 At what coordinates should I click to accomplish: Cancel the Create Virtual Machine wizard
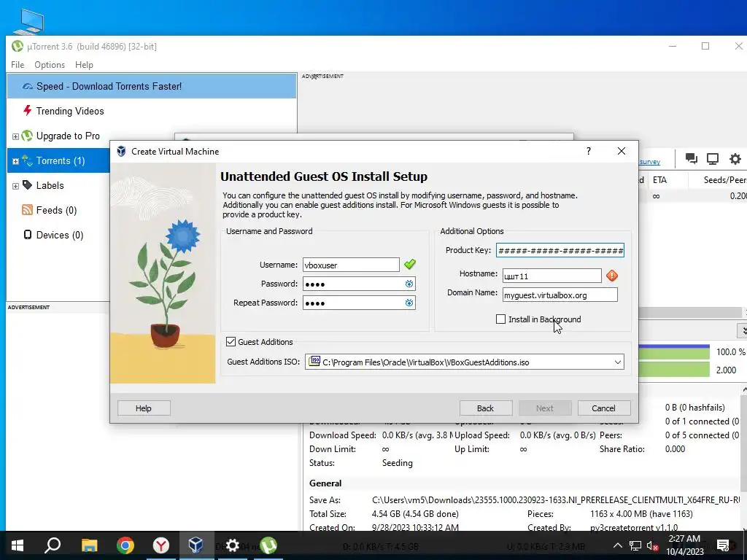[x=604, y=408]
